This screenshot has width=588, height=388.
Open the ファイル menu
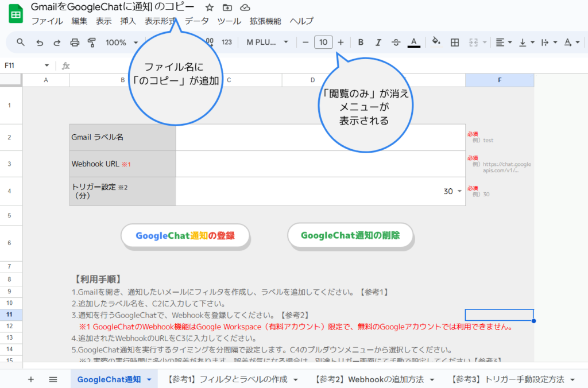coord(47,21)
